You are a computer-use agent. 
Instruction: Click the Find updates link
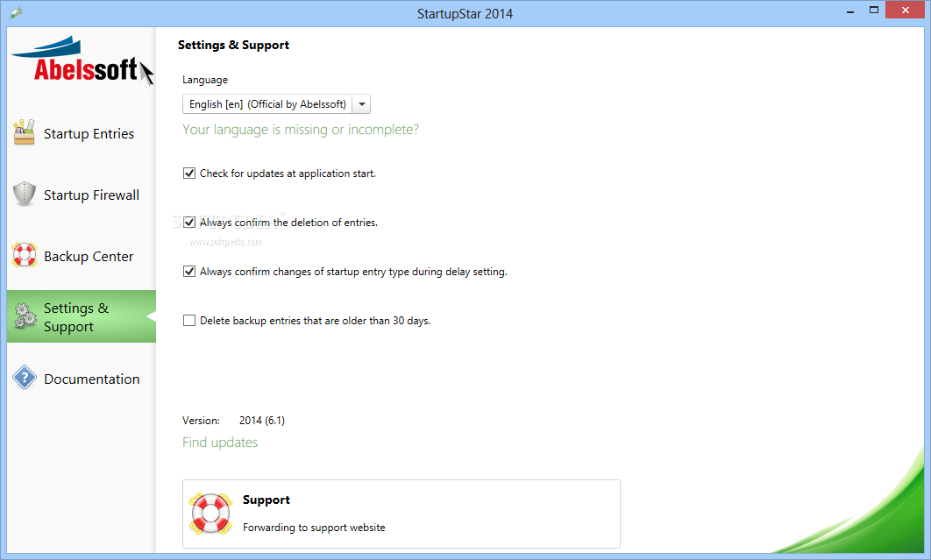coord(220,443)
